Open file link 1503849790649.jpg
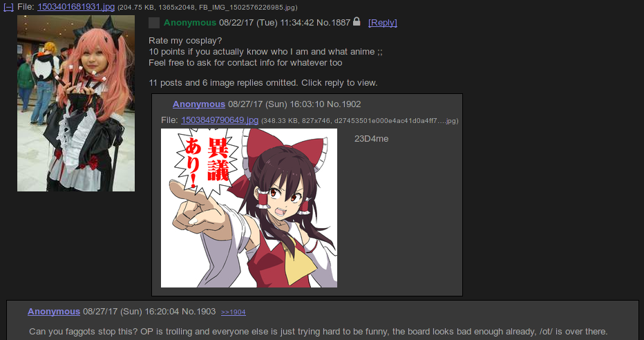Viewport: 644px width, 340px height. pos(220,120)
